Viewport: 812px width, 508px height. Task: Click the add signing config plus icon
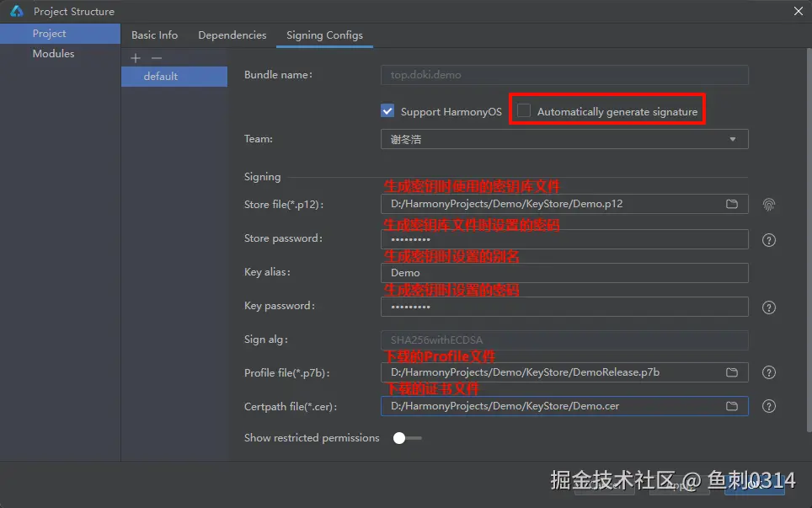tap(136, 58)
